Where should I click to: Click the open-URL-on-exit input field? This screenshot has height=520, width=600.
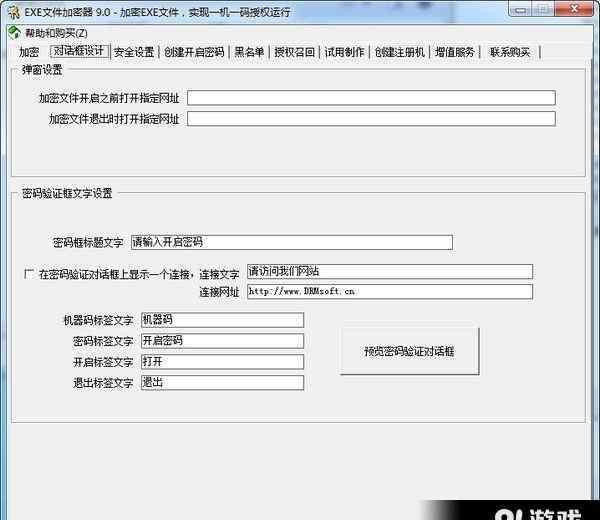pyautogui.click(x=371, y=119)
